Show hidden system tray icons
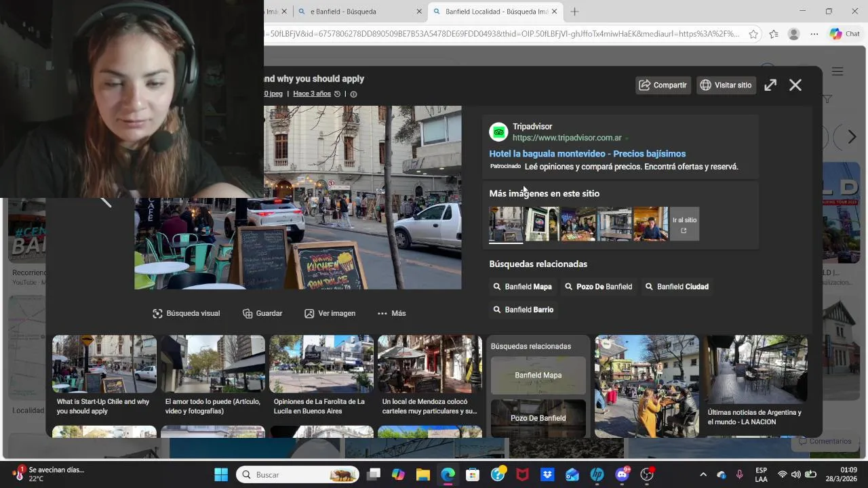 click(x=703, y=474)
